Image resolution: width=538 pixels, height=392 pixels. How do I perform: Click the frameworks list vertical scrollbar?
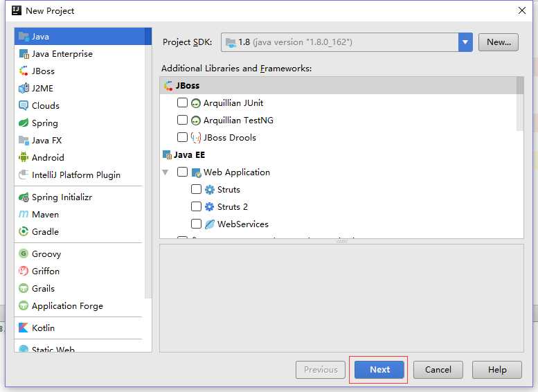(x=520, y=104)
